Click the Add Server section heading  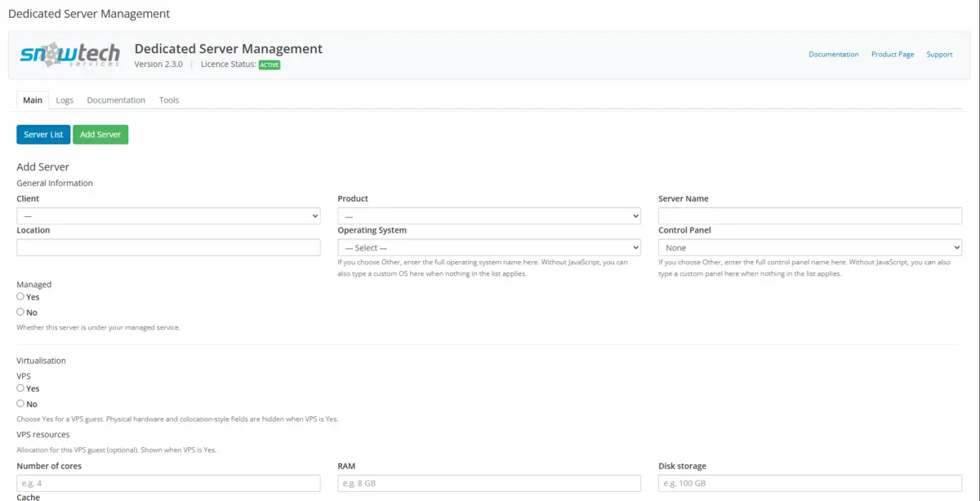[43, 167]
